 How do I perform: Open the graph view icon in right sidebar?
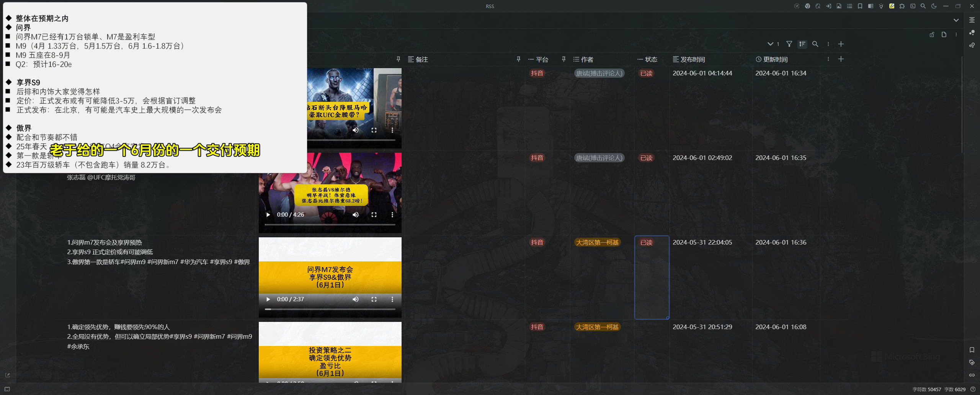click(972, 33)
